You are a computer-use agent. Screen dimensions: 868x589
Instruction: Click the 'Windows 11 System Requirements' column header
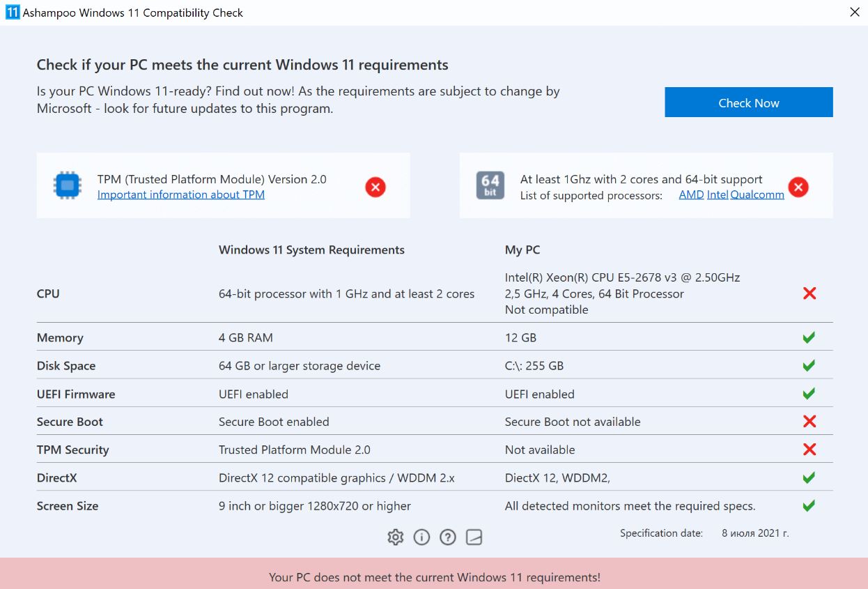[311, 250]
